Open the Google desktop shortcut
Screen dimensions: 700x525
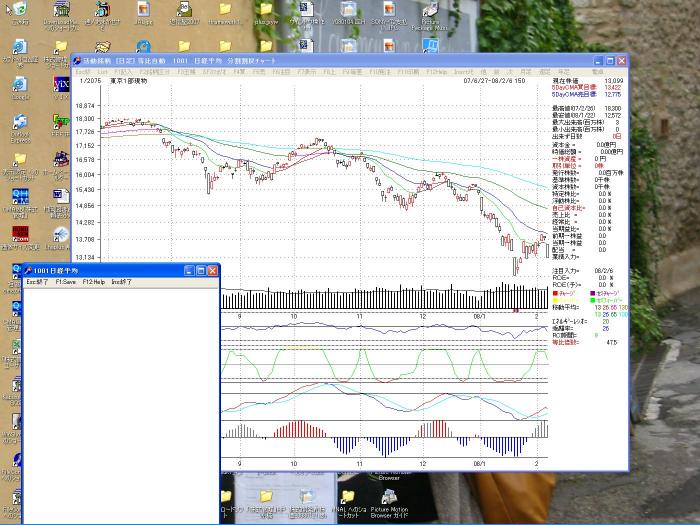click(x=20, y=86)
